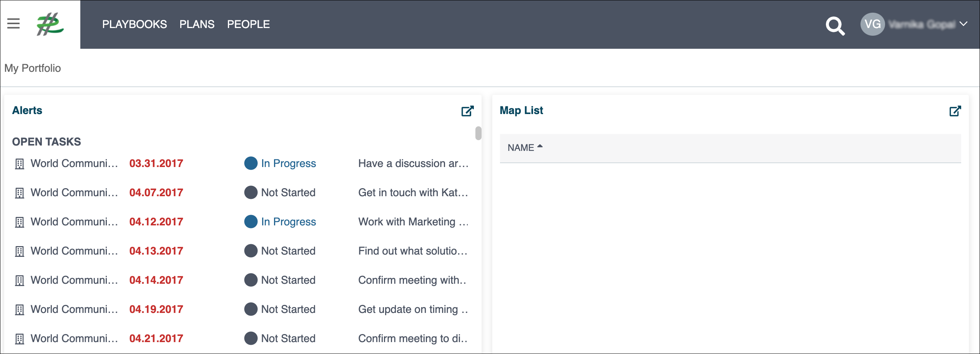The image size is (980, 354).
Task: Go to the PLAYBOOKS menu
Action: tap(135, 24)
